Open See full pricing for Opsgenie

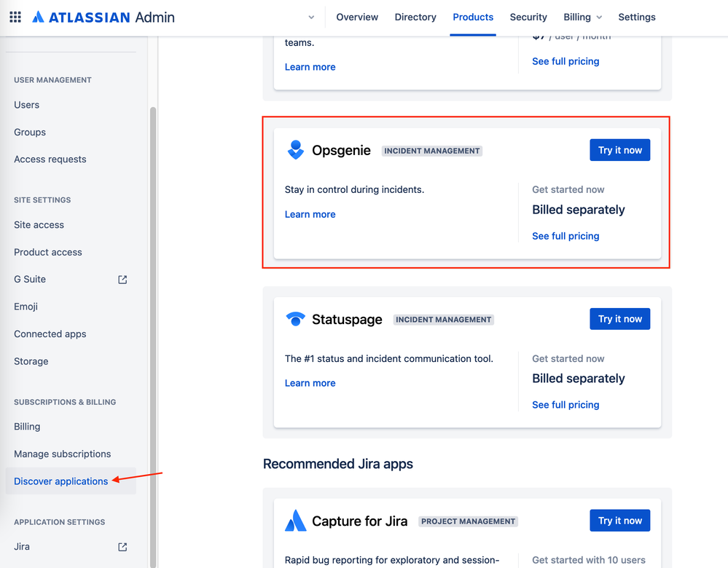tap(565, 236)
